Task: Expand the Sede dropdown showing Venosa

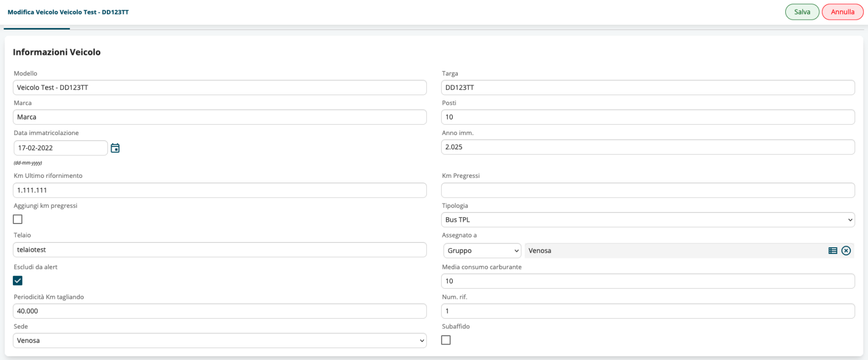Action: click(220, 340)
